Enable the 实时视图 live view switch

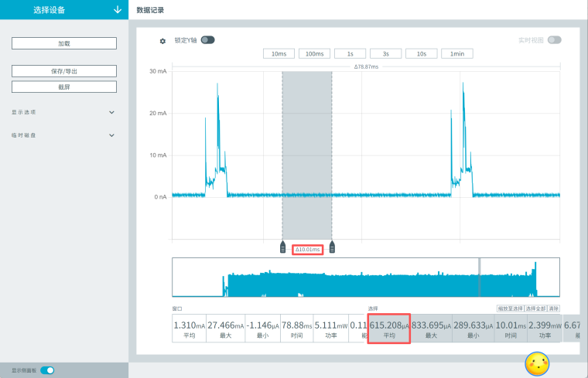pyautogui.click(x=554, y=39)
